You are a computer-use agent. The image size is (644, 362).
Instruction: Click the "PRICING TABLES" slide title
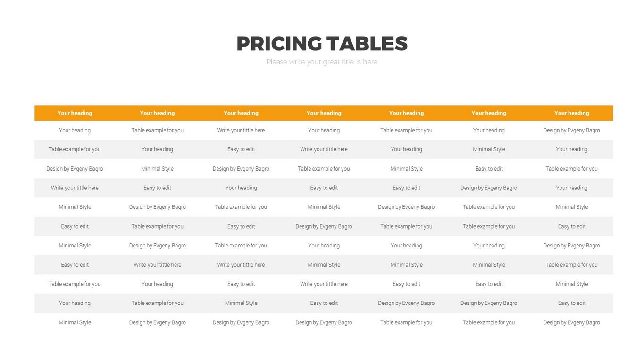322,44
